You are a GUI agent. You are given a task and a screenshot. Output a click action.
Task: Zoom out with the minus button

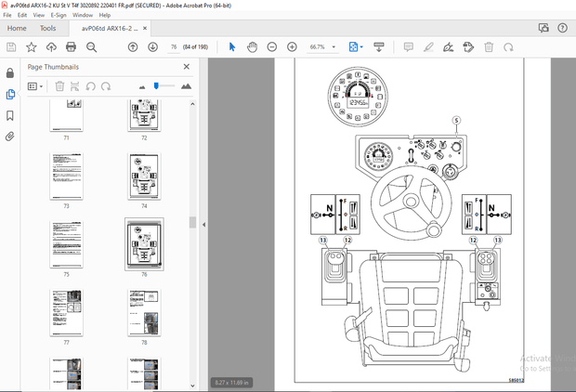(272, 47)
